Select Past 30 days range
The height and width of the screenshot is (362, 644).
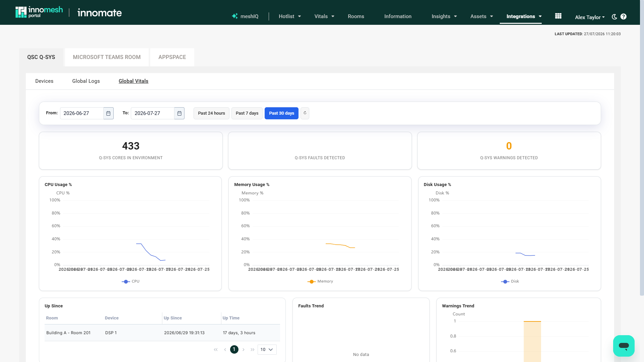[282, 113]
